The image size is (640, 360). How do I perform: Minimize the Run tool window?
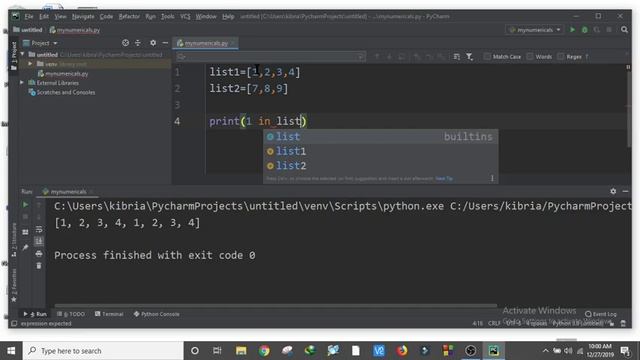coord(625,191)
